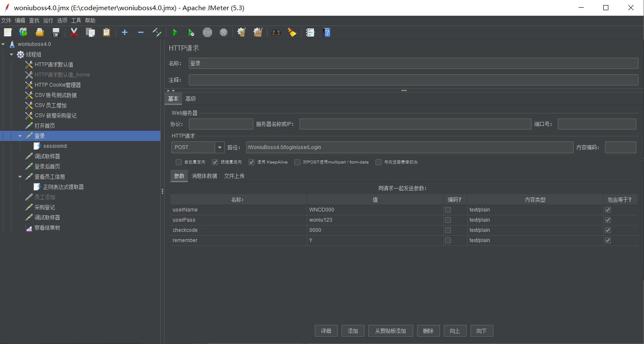This screenshot has width=644, height=344.
Task: Click the 端口号 input field
Action: (x=597, y=124)
